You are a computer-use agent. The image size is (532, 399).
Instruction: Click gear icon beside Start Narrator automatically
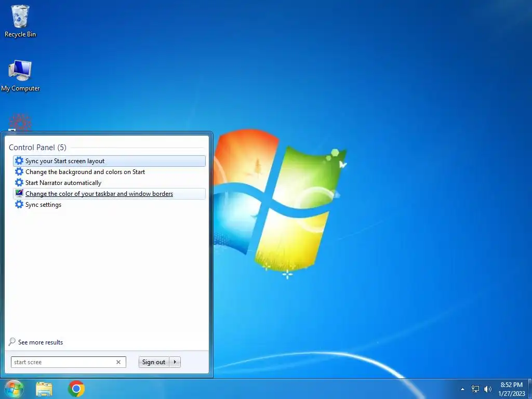tap(19, 182)
